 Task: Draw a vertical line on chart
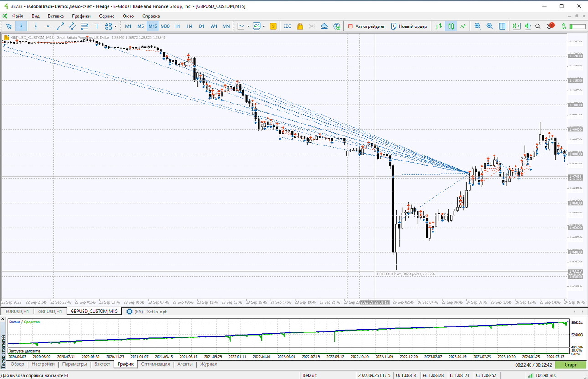click(36, 26)
